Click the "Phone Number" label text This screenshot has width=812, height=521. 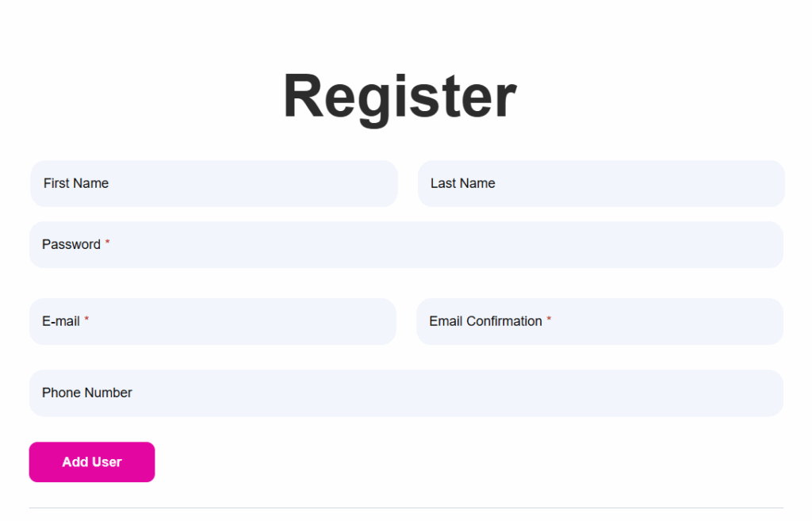[87, 393]
